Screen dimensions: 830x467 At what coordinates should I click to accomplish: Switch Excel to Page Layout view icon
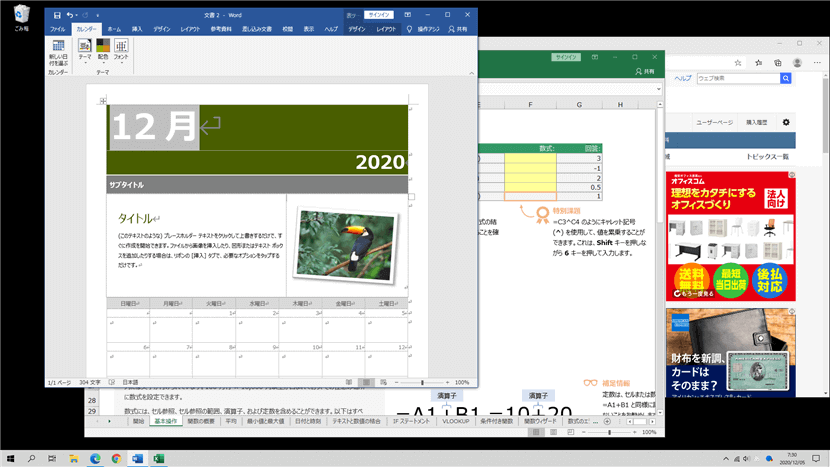point(554,432)
